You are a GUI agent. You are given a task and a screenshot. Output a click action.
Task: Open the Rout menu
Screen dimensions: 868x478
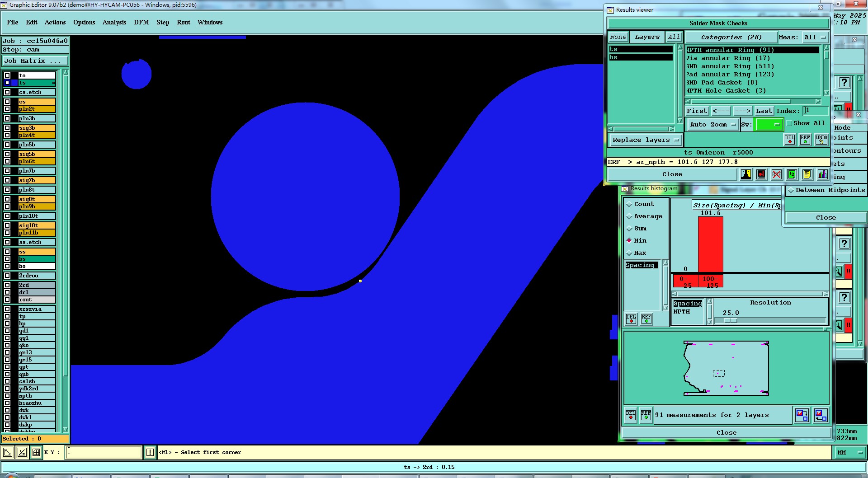click(184, 23)
